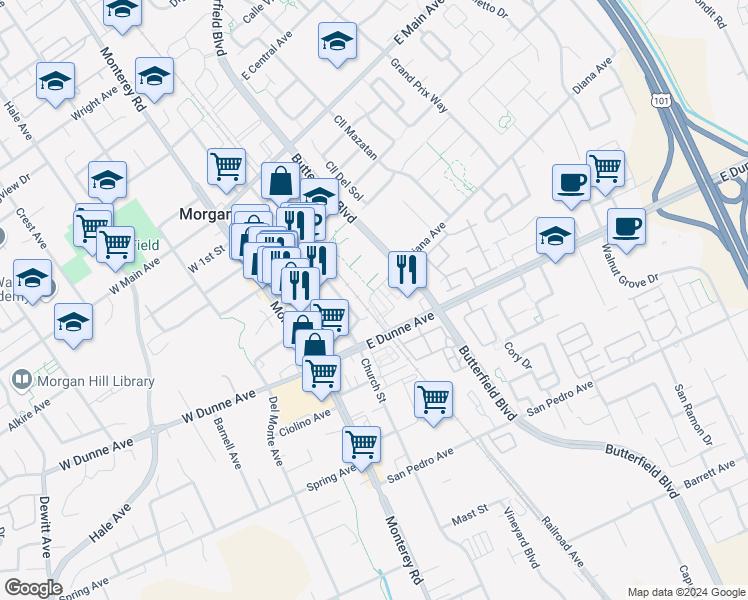Viewport: 748px width, 600px height.
Task: Open the shopping cart marker over the green park
Action: [115, 247]
